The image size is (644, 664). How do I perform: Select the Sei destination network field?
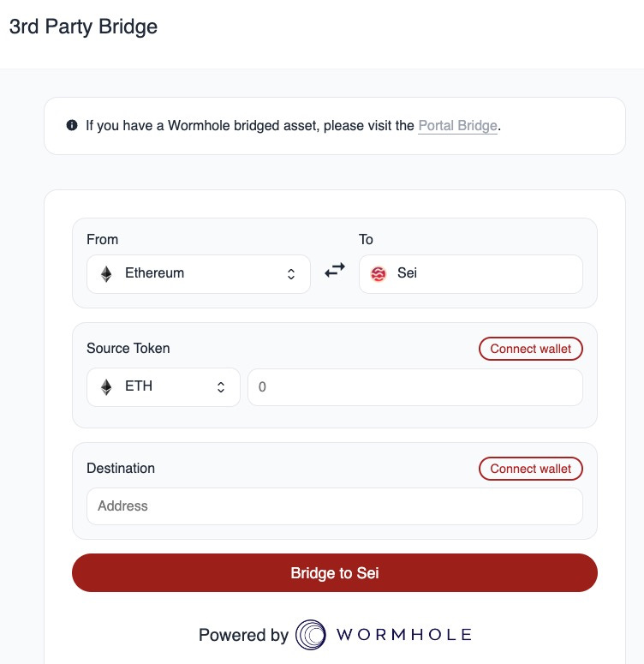[471, 274]
